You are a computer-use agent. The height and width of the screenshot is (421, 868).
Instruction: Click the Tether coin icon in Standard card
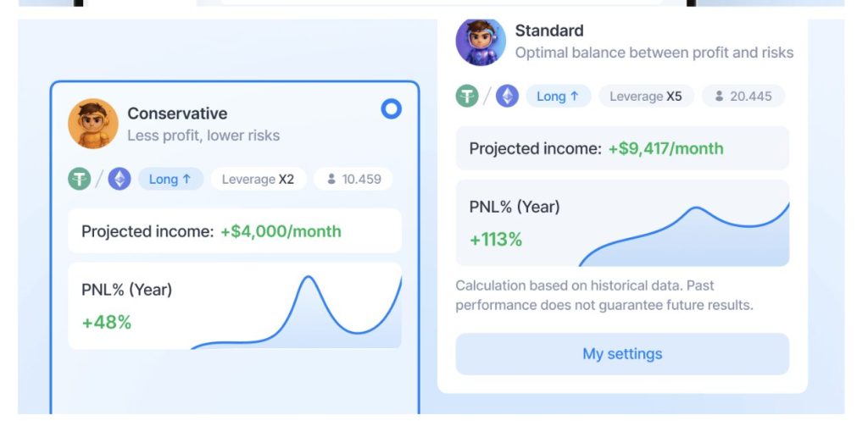point(467,96)
